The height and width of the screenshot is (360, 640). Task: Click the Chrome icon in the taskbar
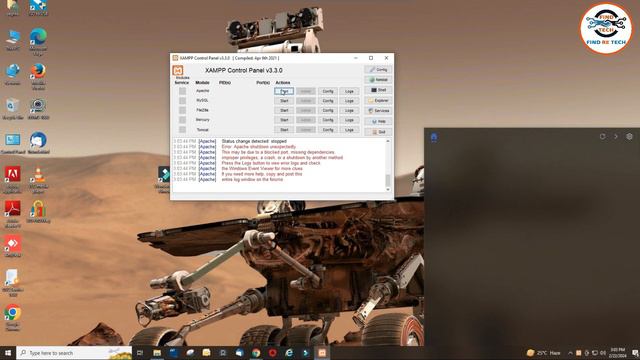point(256,353)
